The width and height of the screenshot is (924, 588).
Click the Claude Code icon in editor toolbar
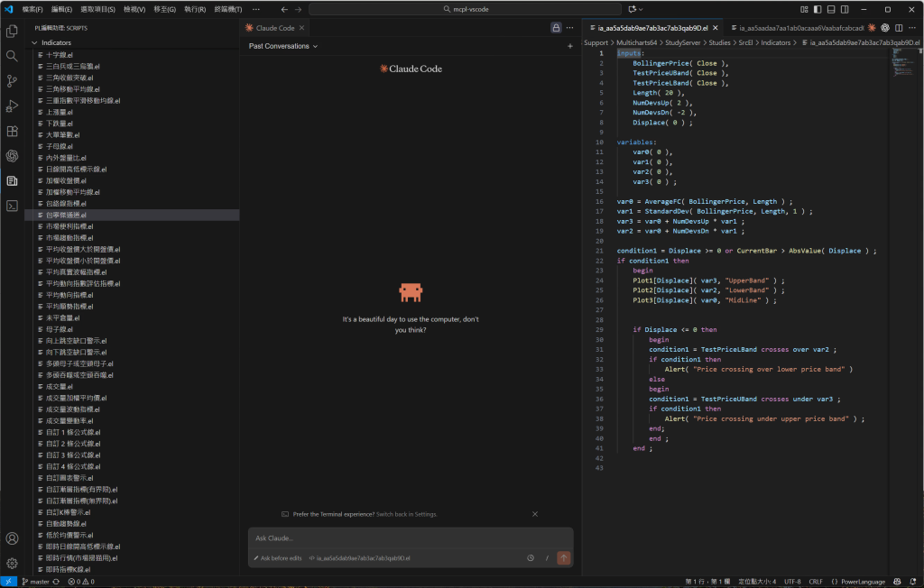(872, 28)
